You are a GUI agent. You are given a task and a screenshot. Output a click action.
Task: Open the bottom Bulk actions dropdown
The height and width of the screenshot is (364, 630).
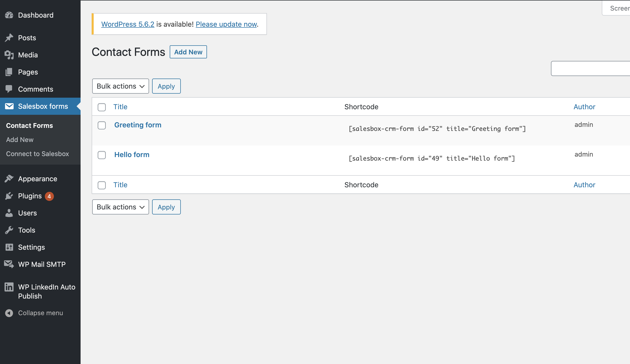121,207
